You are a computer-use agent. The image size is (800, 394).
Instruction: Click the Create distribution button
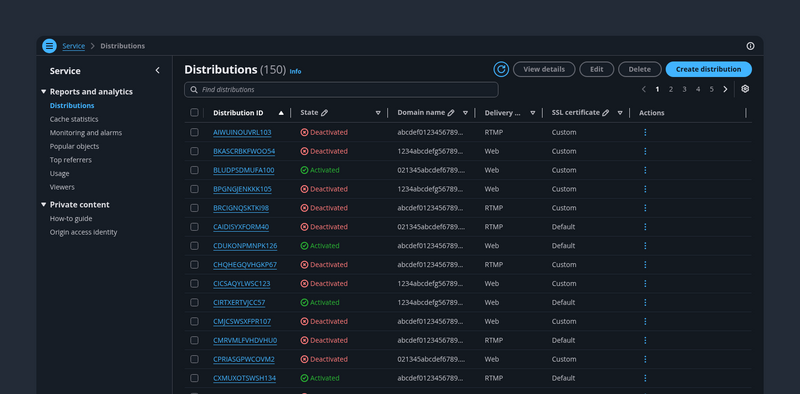[x=708, y=69]
